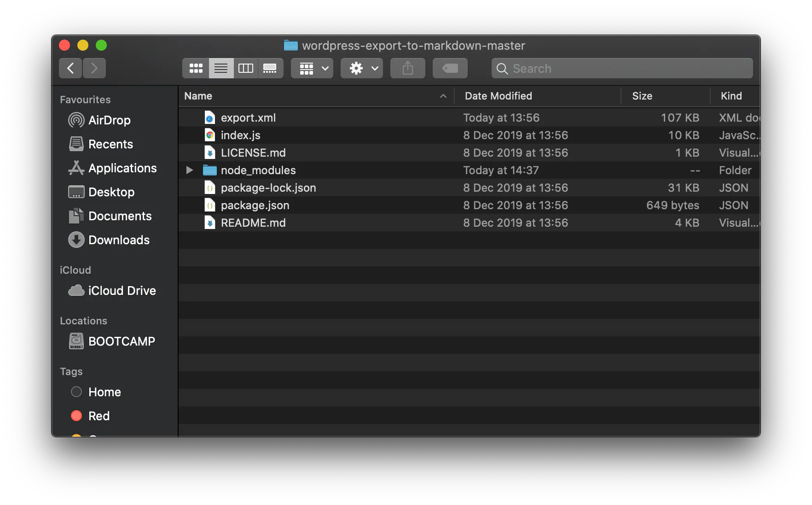This screenshot has width=812, height=505.
Task: Click the iCloud sidebar heading
Action: coord(75,270)
